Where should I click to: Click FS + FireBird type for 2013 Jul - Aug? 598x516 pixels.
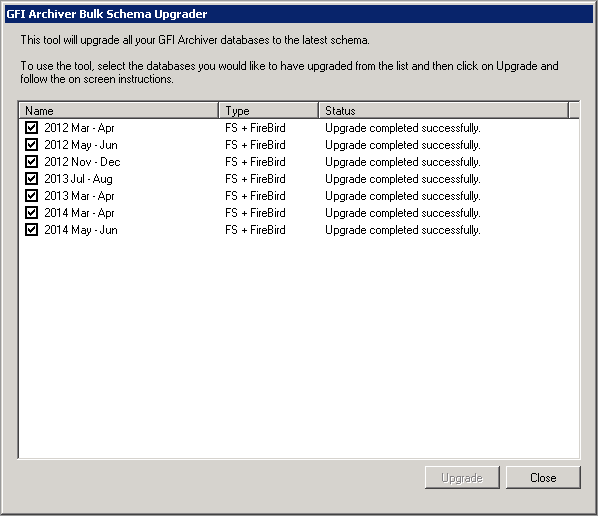click(255, 179)
